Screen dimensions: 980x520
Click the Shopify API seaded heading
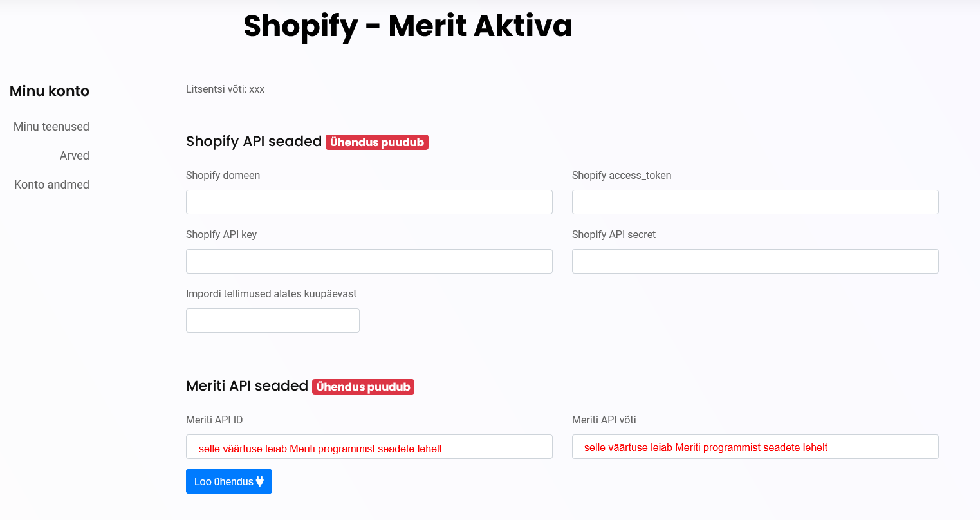(x=254, y=142)
